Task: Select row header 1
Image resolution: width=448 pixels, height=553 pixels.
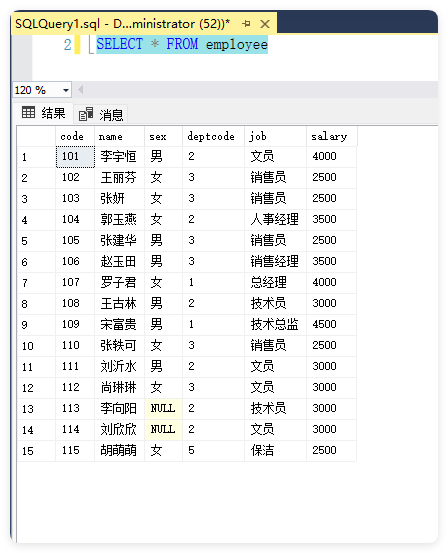Action: (x=36, y=157)
